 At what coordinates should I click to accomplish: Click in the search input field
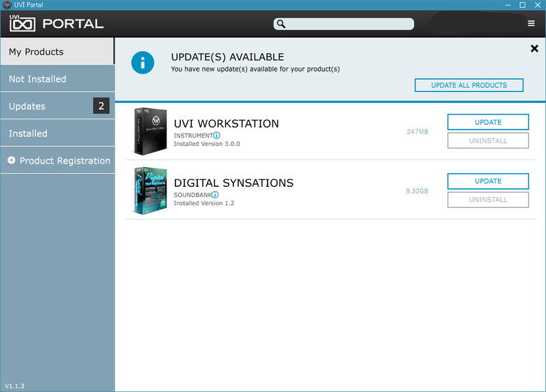pos(344,24)
